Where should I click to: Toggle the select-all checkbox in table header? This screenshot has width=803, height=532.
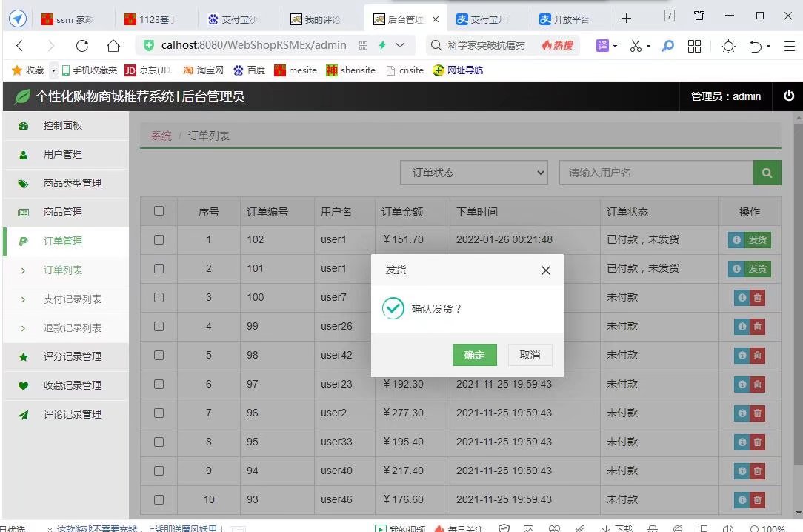point(159,210)
